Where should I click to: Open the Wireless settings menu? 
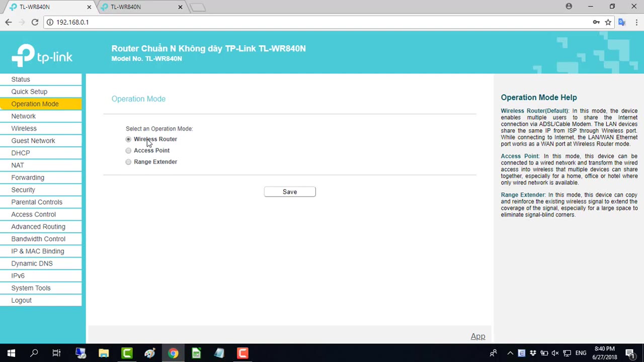tap(41, 129)
